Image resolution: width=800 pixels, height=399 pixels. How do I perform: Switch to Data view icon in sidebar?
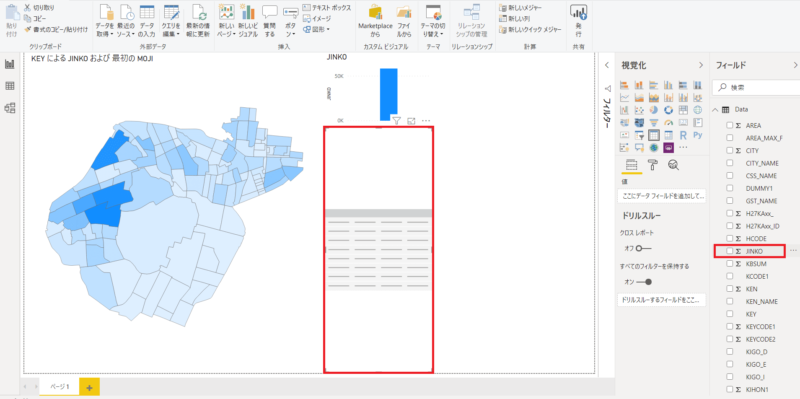tap(10, 86)
